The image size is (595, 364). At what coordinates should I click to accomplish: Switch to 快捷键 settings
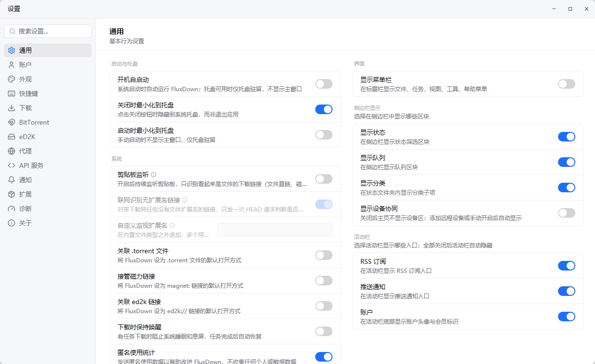(x=48, y=94)
